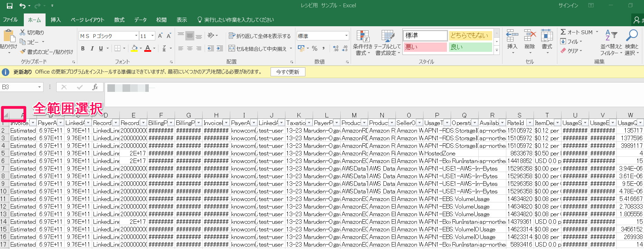644x249 pixels.
Task: Apply 悪い cell style
Action: [425, 47]
